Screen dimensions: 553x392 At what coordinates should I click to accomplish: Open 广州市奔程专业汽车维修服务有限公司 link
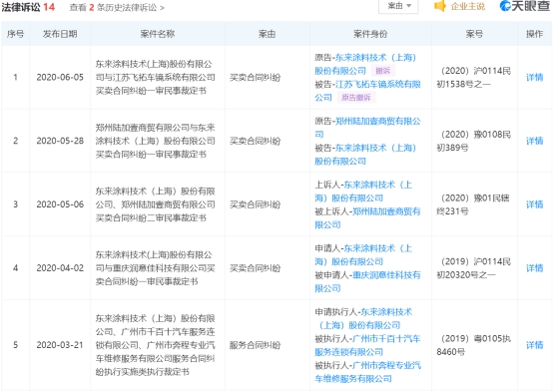click(x=367, y=372)
